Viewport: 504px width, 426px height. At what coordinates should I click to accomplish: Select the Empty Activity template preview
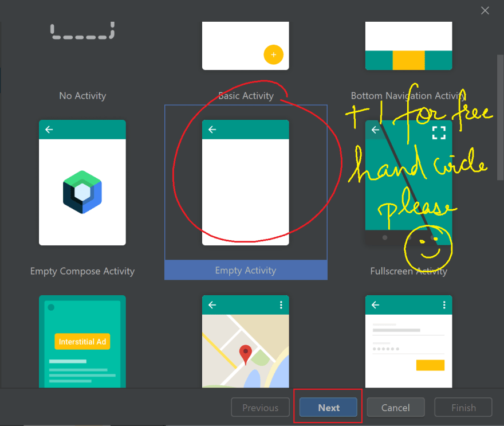pos(246,182)
